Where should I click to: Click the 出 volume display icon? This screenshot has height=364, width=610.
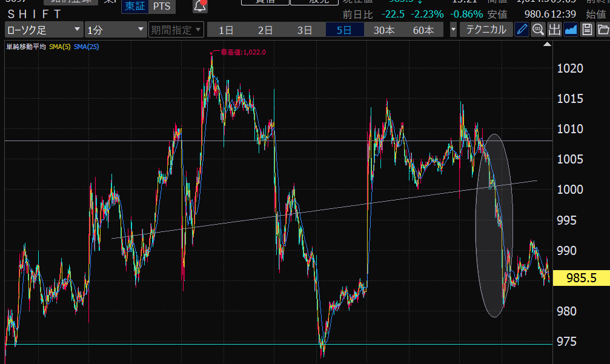pos(554,30)
